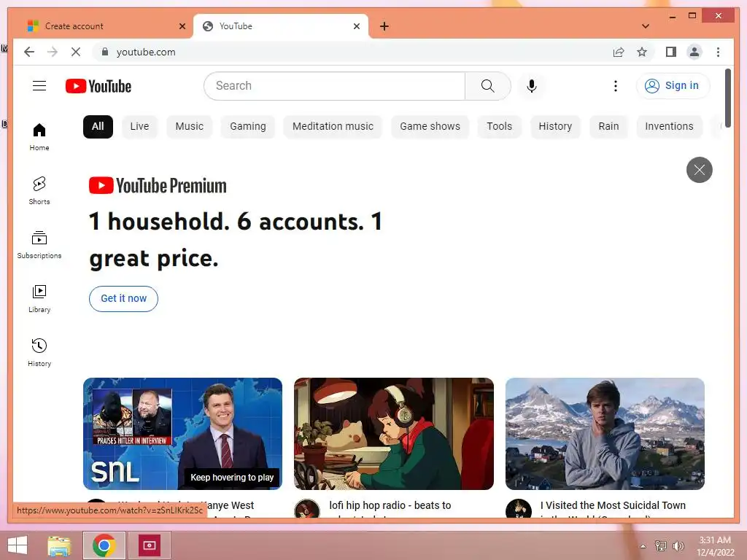Open network icon in system tray
Image resolution: width=747 pixels, height=560 pixels.
pyautogui.click(x=660, y=545)
